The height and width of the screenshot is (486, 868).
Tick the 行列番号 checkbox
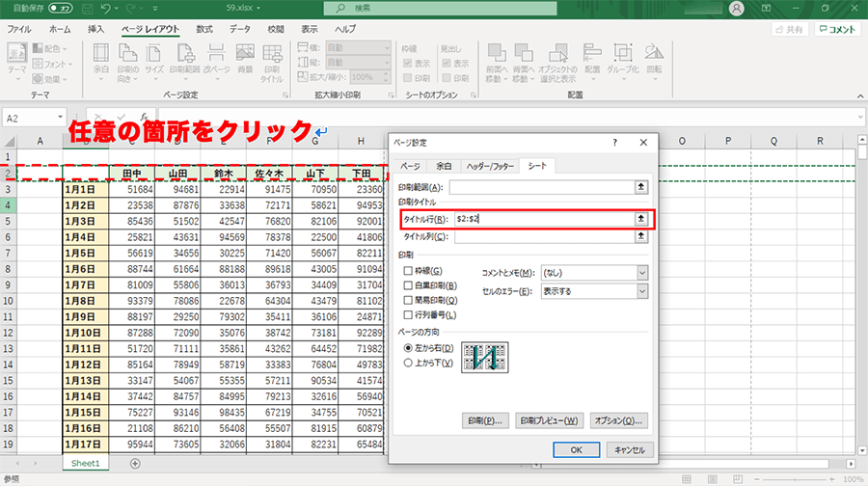pyautogui.click(x=409, y=315)
